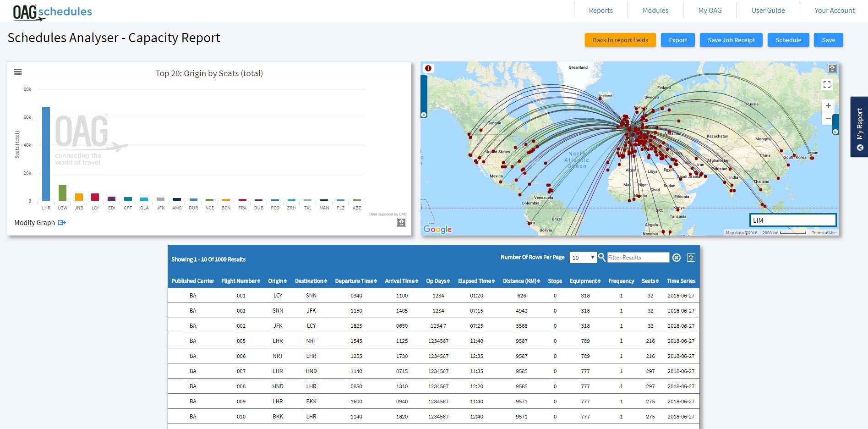Sort table by Seats column
The height and width of the screenshot is (429, 868).
tap(650, 281)
